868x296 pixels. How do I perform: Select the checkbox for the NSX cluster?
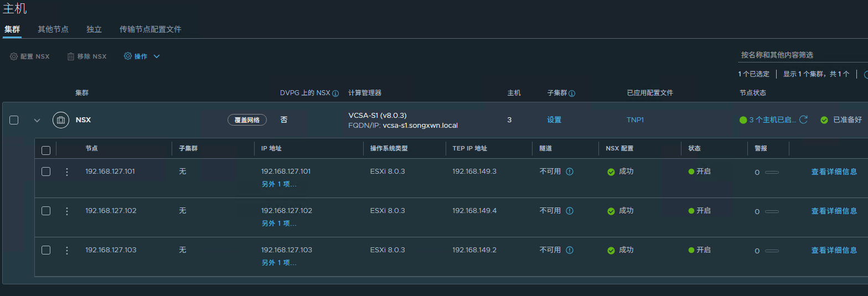[x=14, y=120]
